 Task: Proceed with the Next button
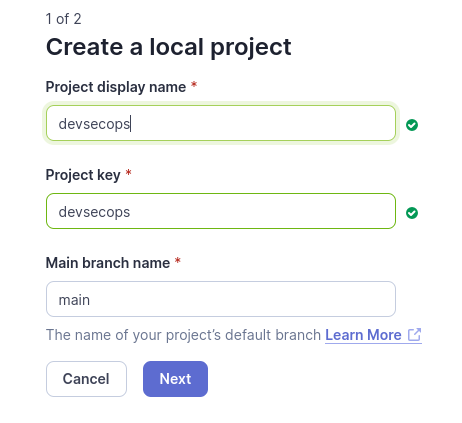point(175,379)
